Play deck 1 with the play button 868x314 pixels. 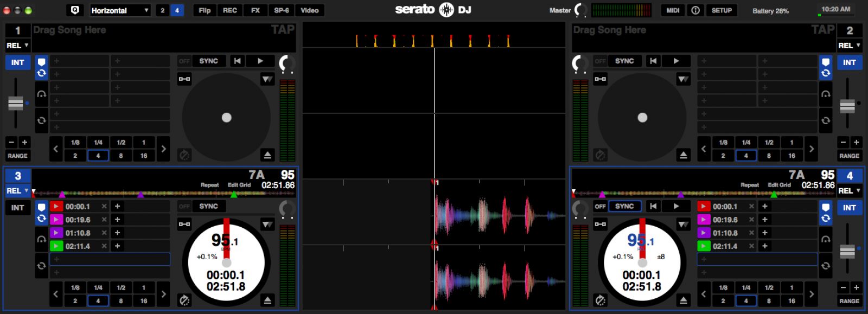[260, 61]
